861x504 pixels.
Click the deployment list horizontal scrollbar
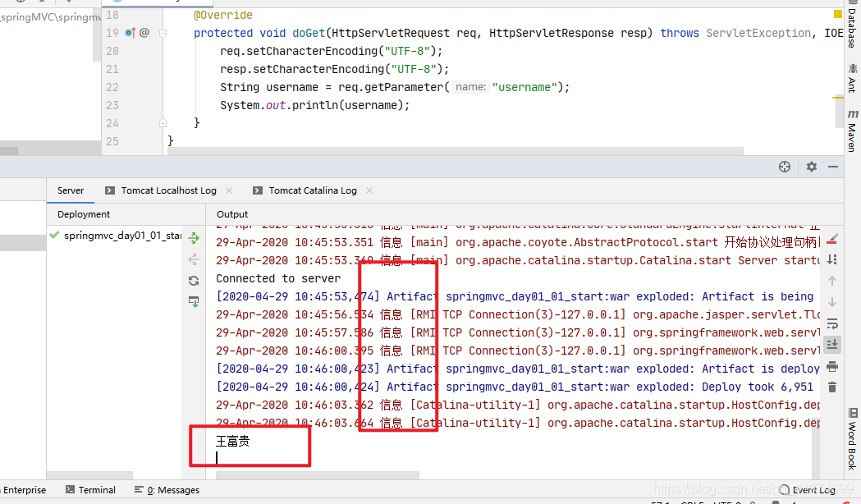click(89, 475)
